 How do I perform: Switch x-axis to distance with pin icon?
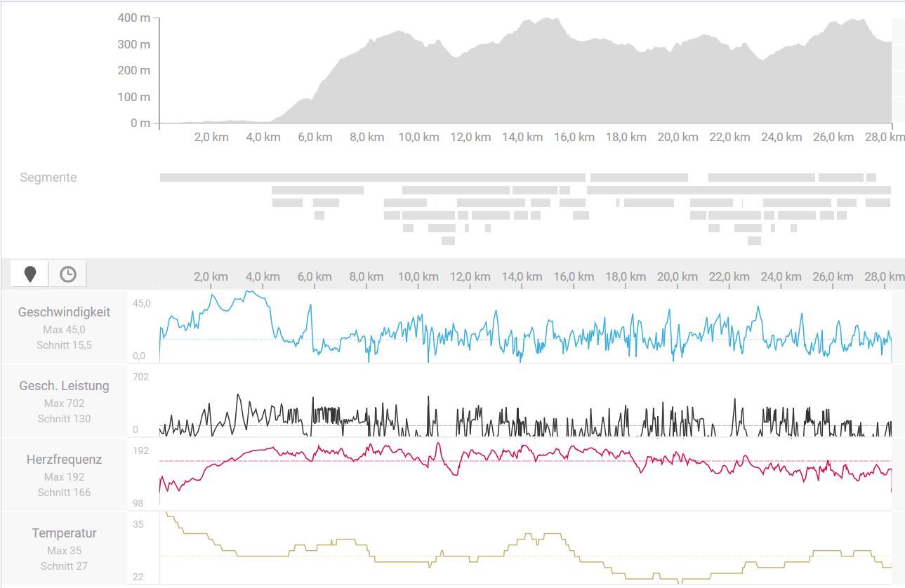(x=30, y=274)
